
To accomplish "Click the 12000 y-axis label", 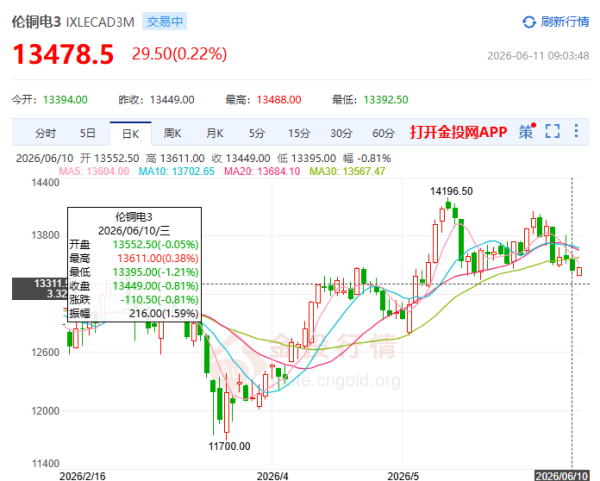I will tap(46, 411).
